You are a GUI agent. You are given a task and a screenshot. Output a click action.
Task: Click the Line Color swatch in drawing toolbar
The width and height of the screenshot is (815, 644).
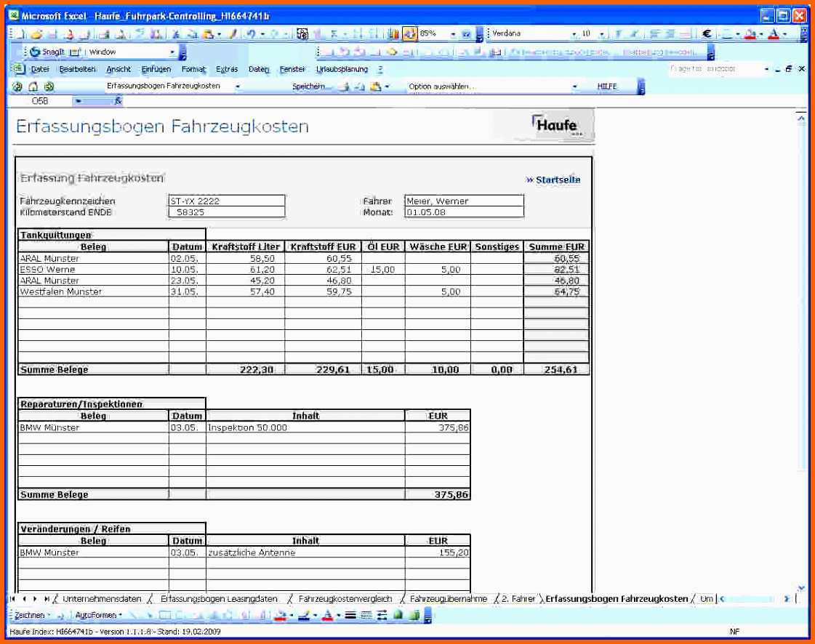pos(304,616)
